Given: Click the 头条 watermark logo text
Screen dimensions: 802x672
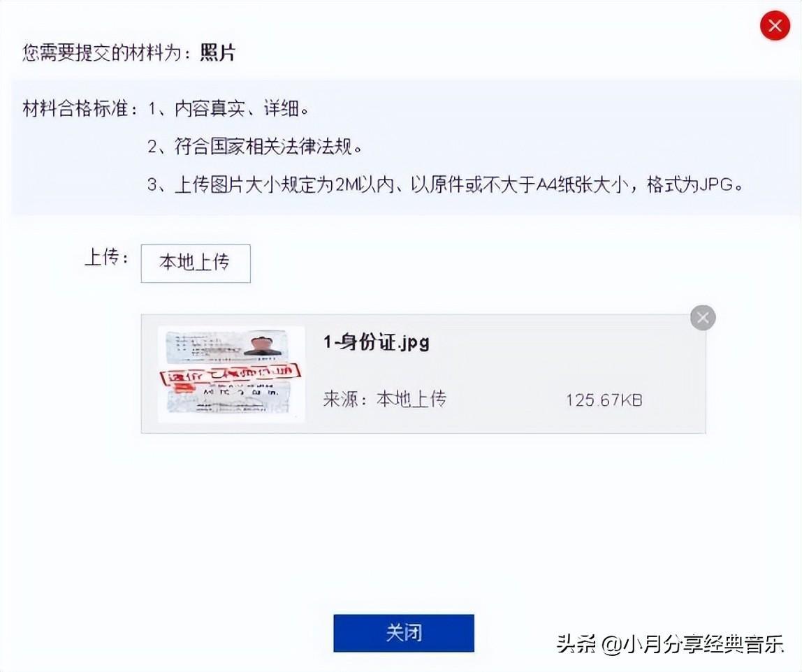Looking at the screenshot, I should [576, 643].
